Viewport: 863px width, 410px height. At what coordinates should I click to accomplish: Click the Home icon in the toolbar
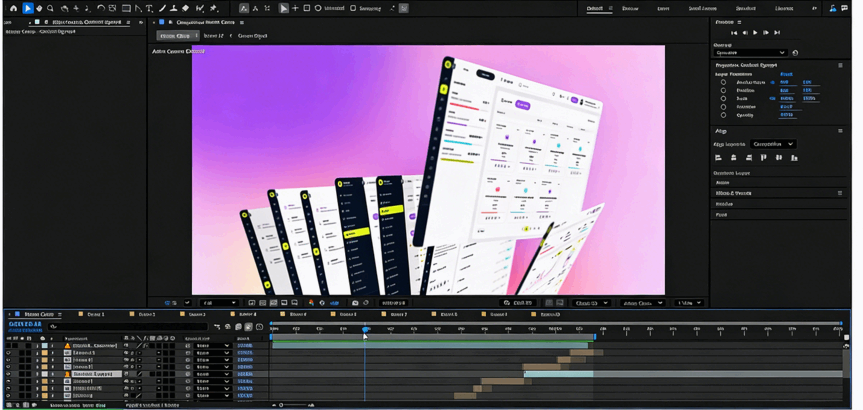coord(13,8)
